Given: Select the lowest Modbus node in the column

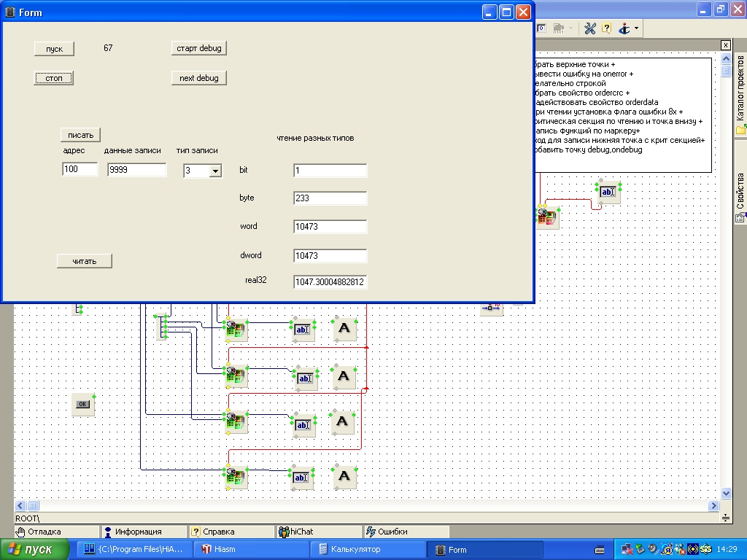Looking at the screenshot, I should click(x=236, y=477).
